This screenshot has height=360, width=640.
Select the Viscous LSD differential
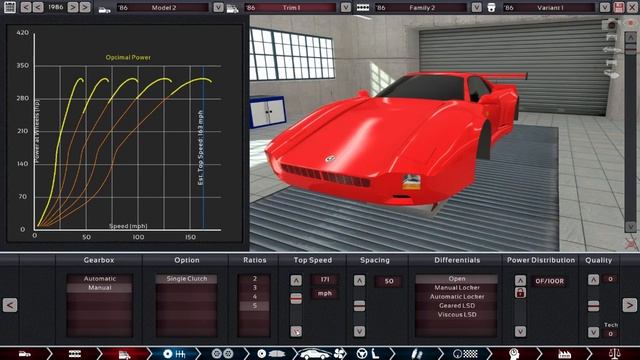pos(457,314)
